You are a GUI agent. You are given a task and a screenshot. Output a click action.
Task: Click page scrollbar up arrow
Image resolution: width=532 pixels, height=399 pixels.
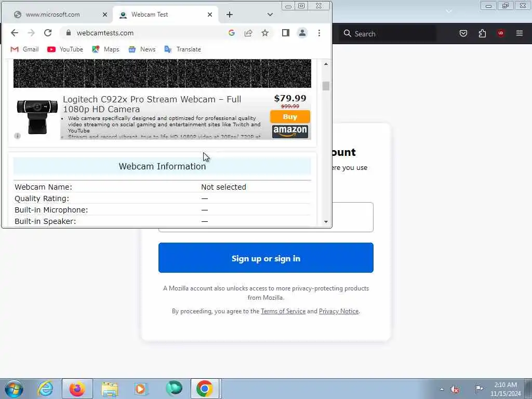[x=326, y=64]
